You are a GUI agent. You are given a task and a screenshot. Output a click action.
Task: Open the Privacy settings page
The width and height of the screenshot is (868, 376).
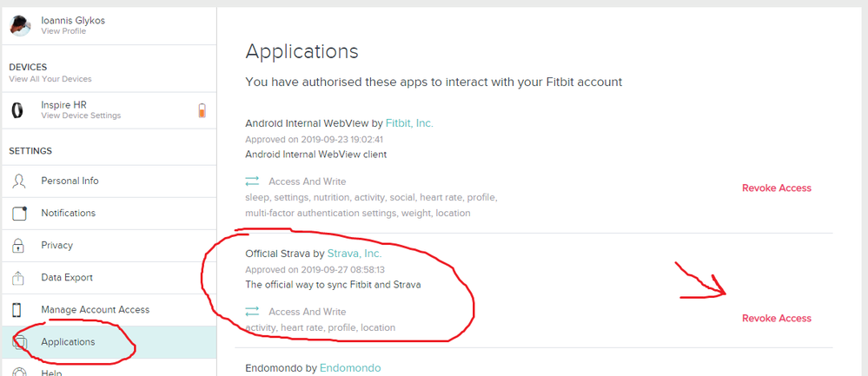pyautogui.click(x=56, y=246)
